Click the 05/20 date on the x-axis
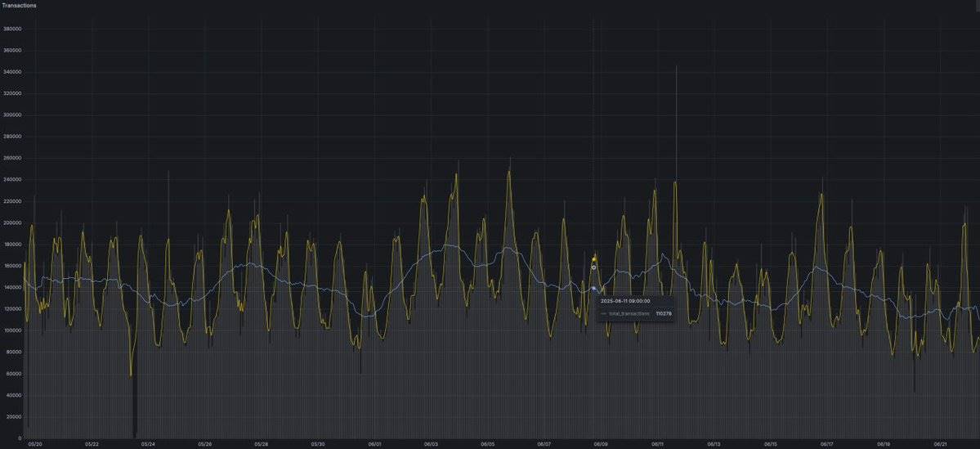This screenshot has width=980, height=449. [35, 444]
